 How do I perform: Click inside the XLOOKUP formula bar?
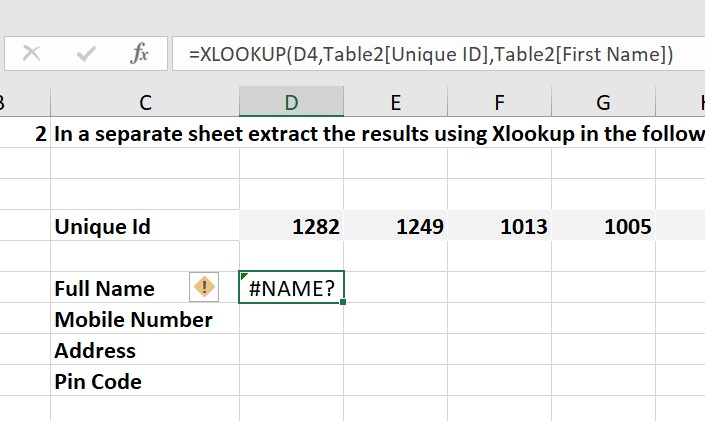point(430,55)
